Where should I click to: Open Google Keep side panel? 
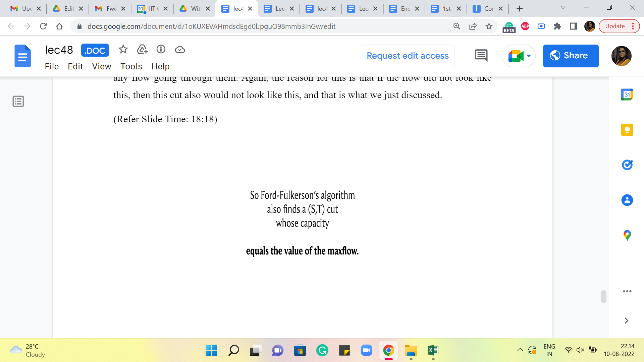click(627, 130)
